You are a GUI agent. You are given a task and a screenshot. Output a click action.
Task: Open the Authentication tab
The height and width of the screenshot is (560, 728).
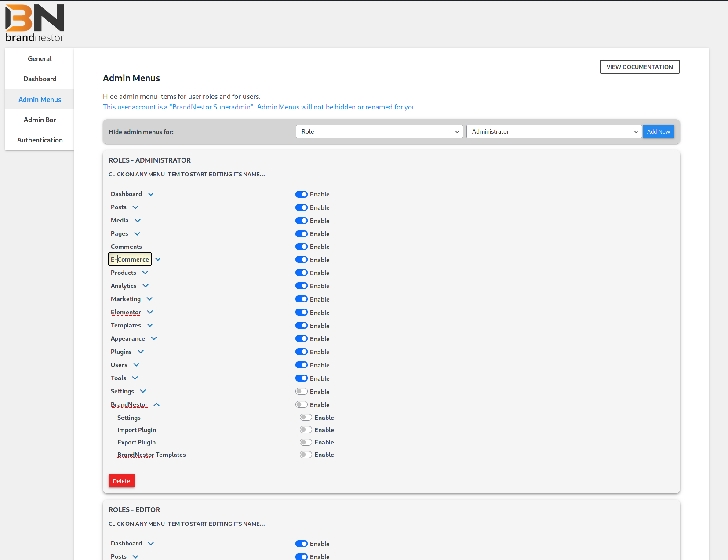(x=40, y=140)
